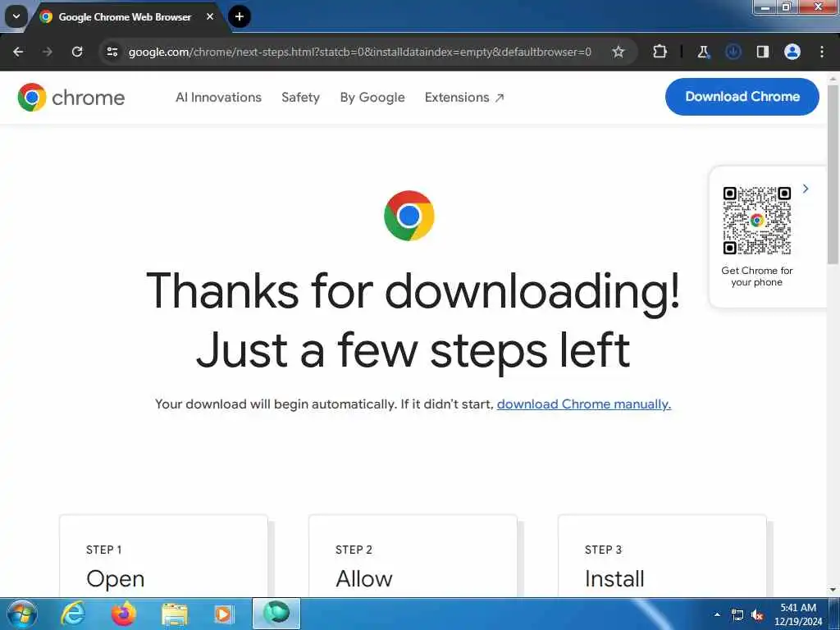Click the active browser taskbar button
Screen dimensions: 840x630
point(276,614)
